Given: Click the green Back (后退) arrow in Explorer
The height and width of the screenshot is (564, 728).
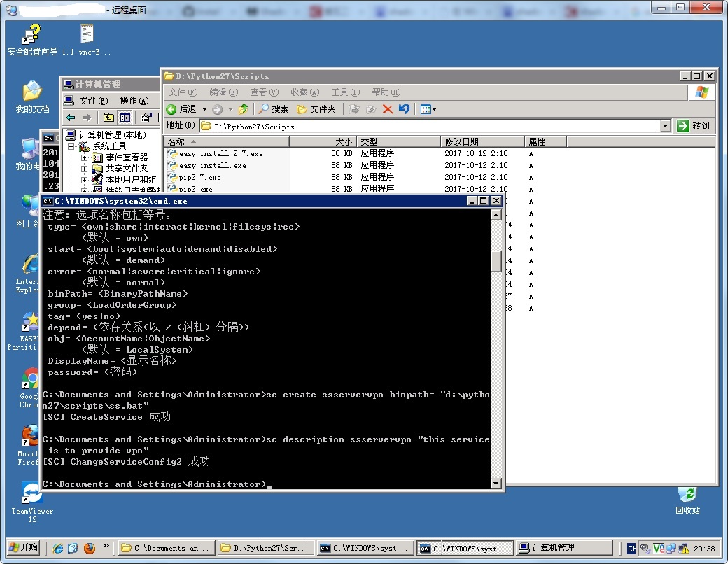Looking at the screenshot, I should click(171, 109).
